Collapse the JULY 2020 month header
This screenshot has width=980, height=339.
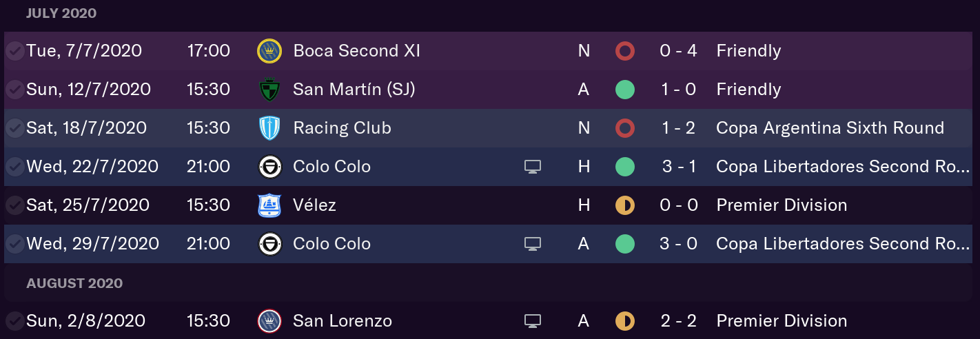click(61, 14)
